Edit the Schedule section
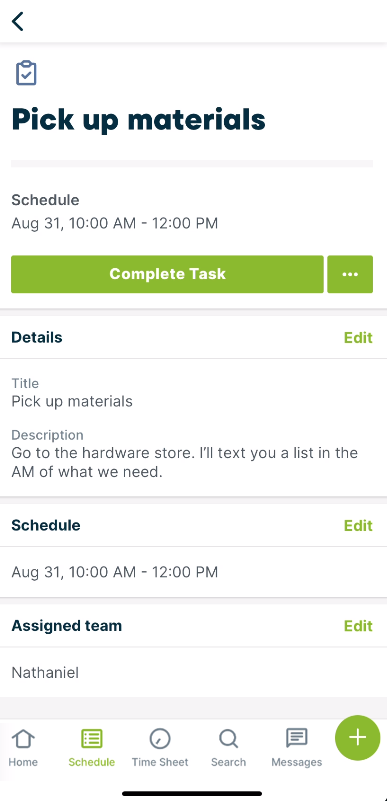Viewport: 387px width, 801px height. click(358, 526)
